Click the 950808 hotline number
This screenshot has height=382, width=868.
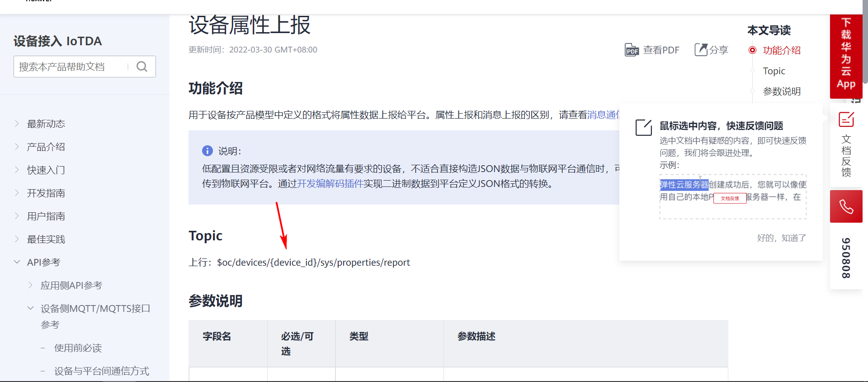(846, 258)
